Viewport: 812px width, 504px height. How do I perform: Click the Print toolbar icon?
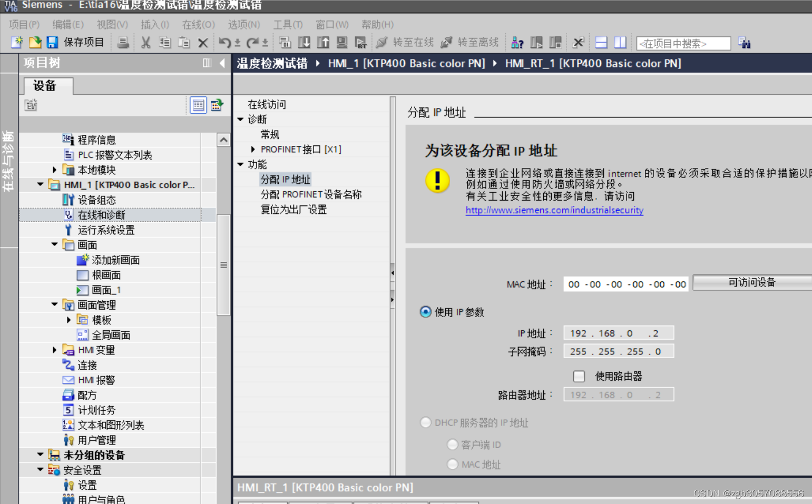click(x=123, y=43)
